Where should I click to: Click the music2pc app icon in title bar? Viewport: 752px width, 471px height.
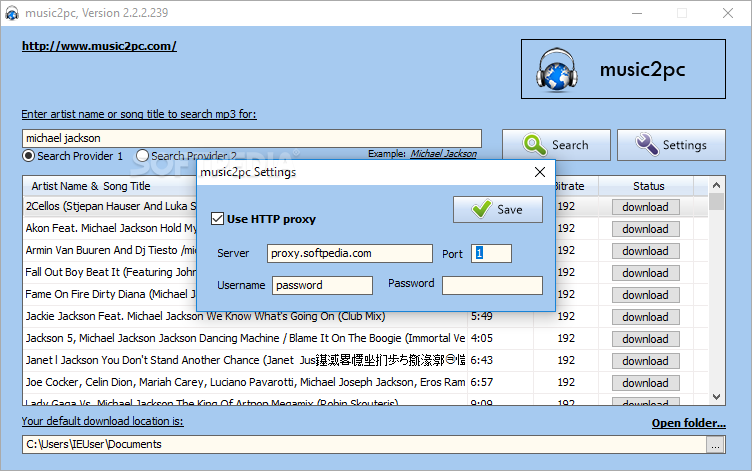(12, 13)
